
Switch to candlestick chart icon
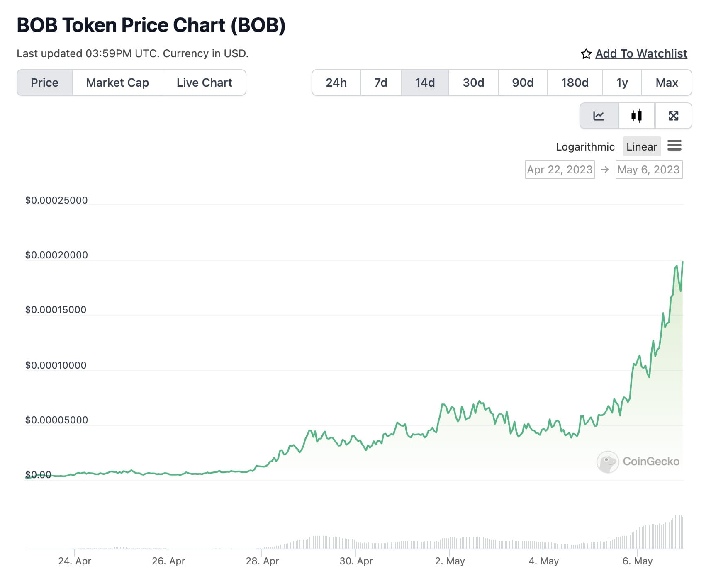tap(636, 116)
